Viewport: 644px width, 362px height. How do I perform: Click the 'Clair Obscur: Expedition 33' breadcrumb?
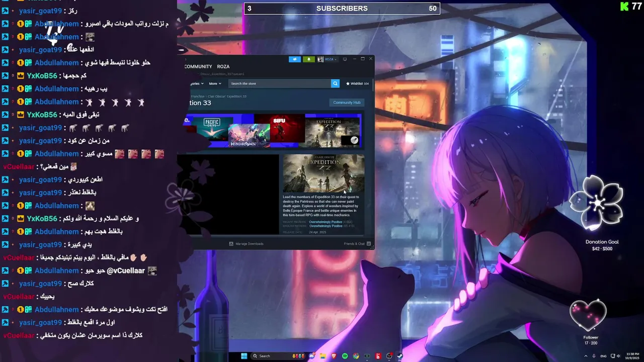point(227,96)
